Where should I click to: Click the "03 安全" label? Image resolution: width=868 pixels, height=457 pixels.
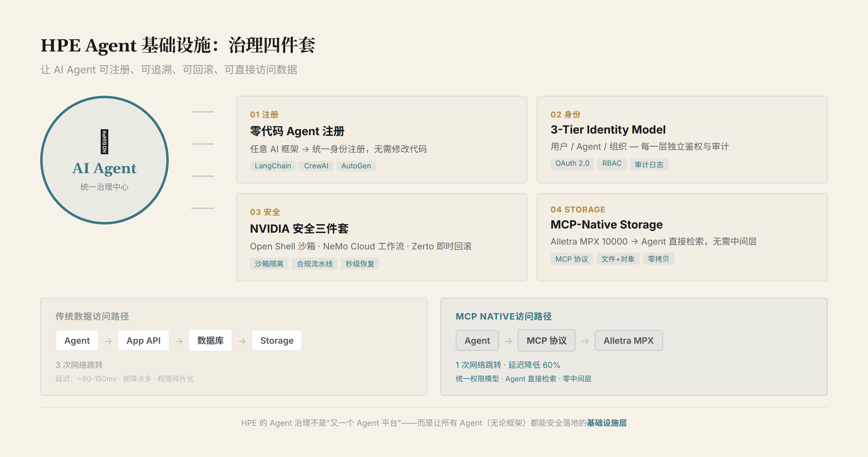point(265,212)
